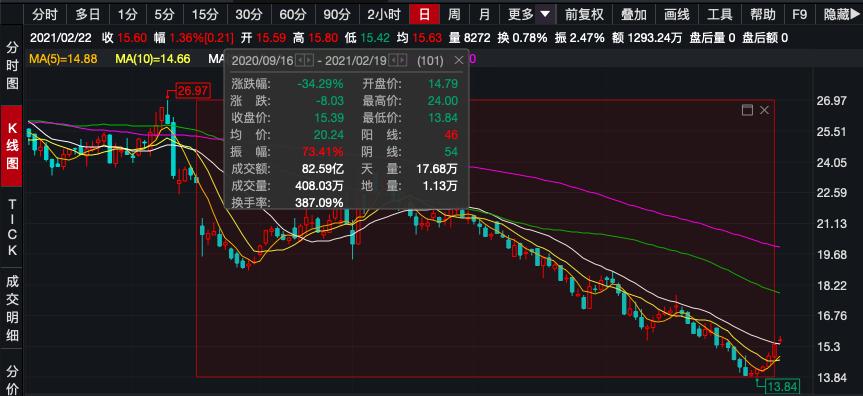Switch to the 周 weekly chart
This screenshot has width=863, height=396.
[454, 14]
